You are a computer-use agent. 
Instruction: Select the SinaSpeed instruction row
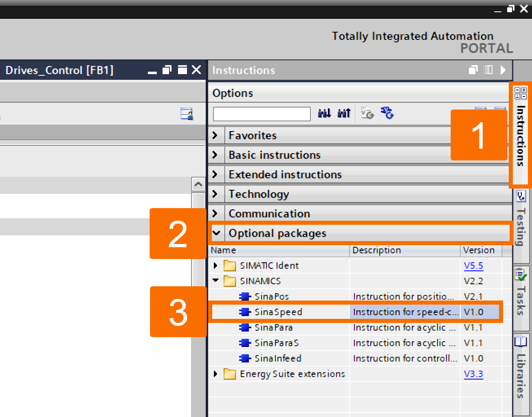355,312
